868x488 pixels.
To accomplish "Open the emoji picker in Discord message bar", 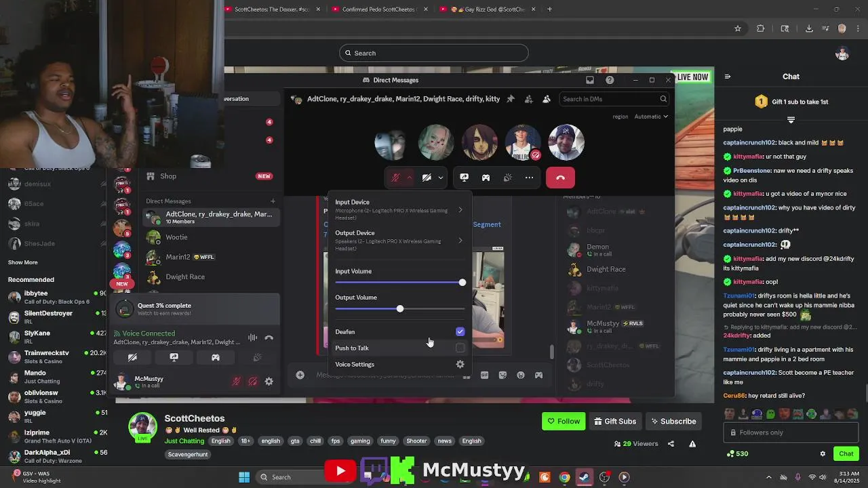I will tap(521, 375).
